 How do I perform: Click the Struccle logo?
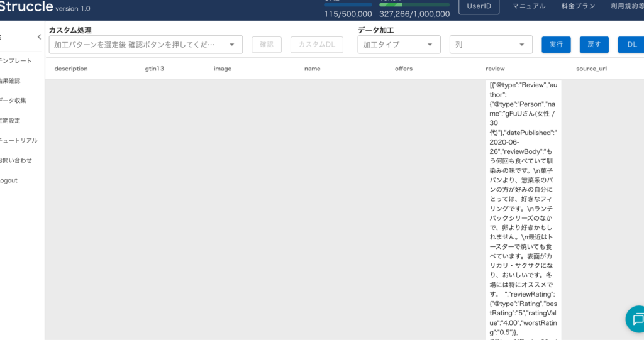click(25, 8)
